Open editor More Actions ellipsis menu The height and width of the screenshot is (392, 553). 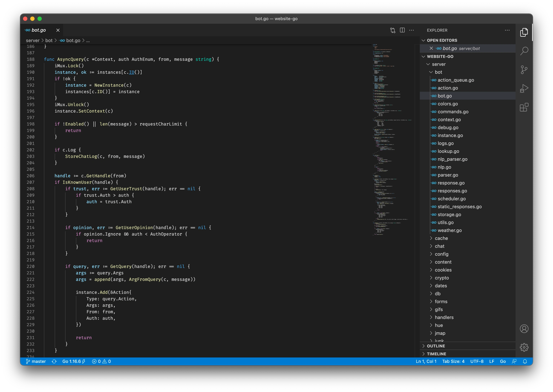point(412,30)
